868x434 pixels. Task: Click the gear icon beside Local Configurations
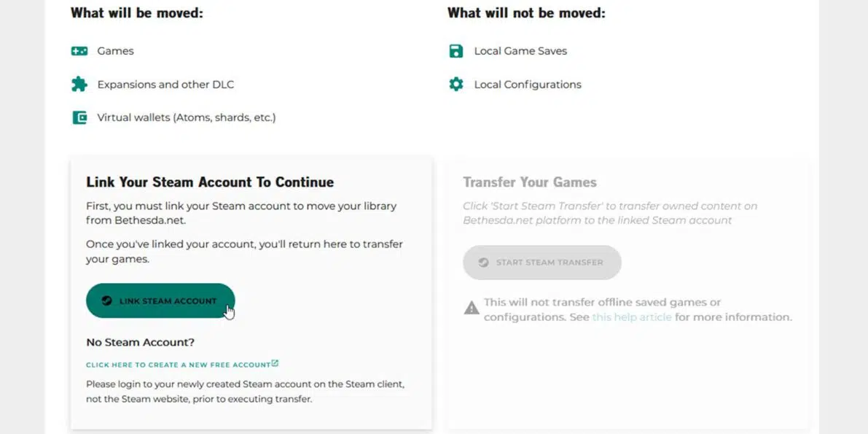(x=456, y=85)
